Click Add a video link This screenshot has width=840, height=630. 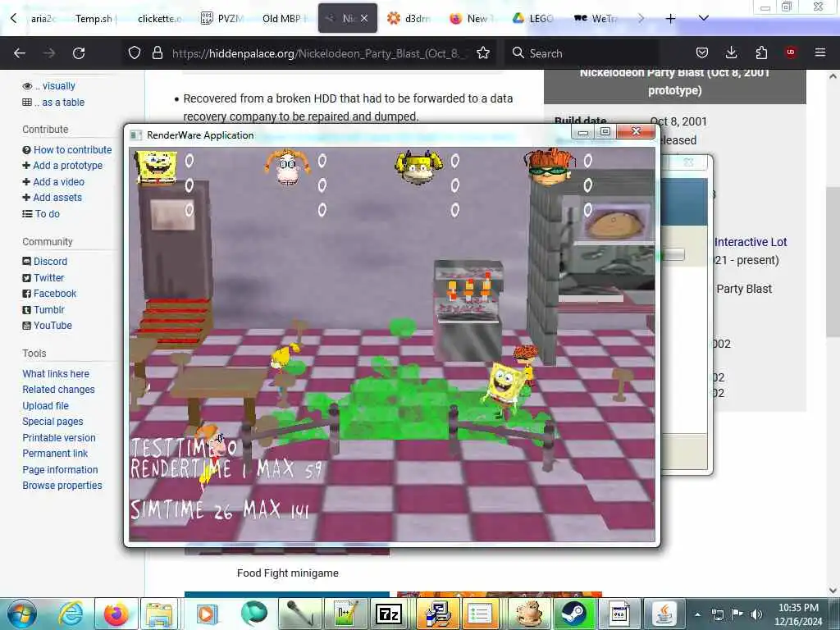coord(58,181)
